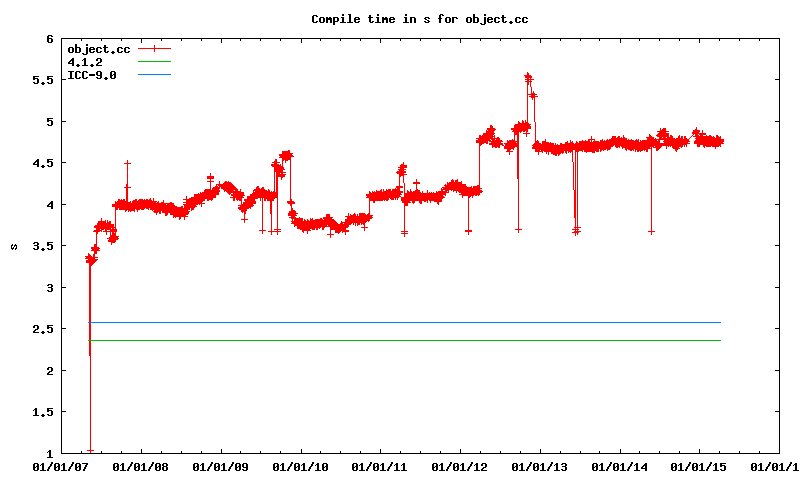Image resolution: width=800 pixels, height=480 pixels.
Task: Click the blue ICC-9.0 horizontal line in the plot
Action: (x=400, y=322)
